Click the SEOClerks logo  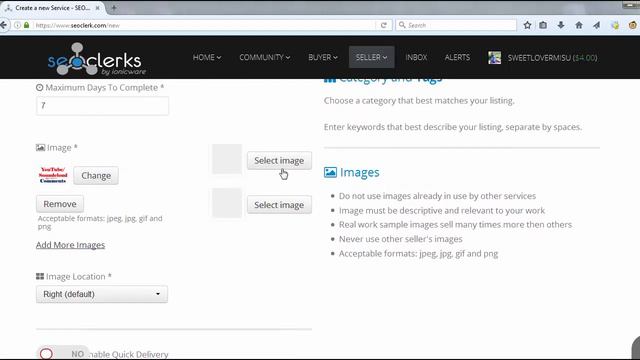pyautogui.click(x=96, y=59)
